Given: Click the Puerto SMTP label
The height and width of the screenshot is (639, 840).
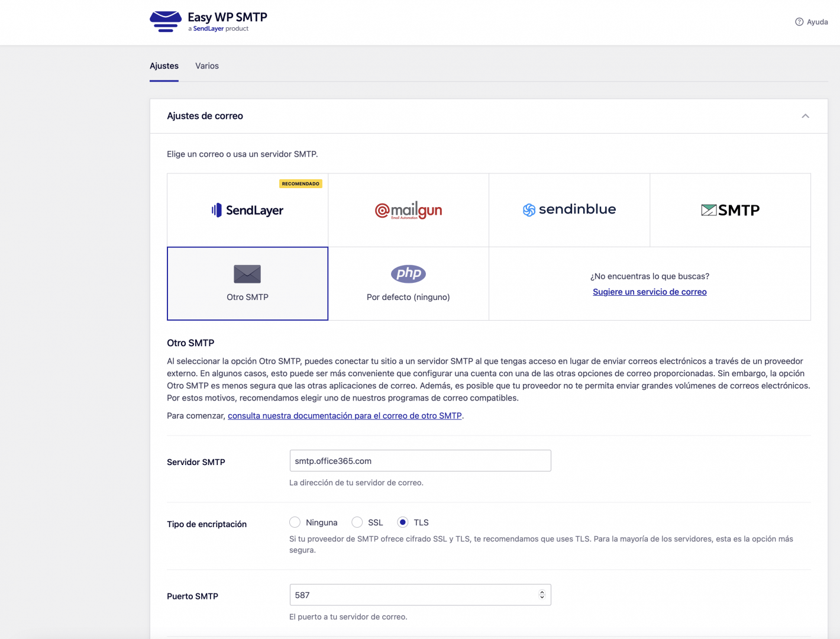Looking at the screenshot, I should pos(192,596).
